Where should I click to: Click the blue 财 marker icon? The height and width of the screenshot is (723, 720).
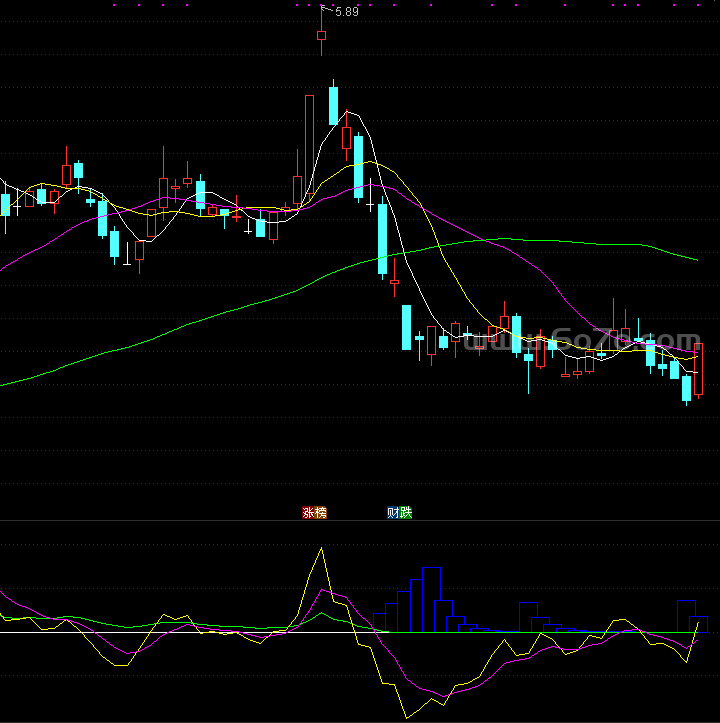click(x=393, y=513)
